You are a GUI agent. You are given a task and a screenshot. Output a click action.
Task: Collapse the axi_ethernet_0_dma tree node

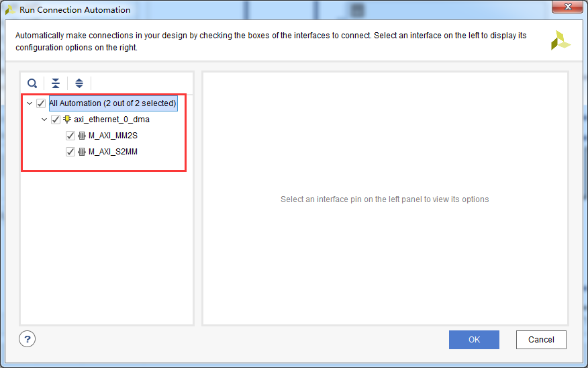click(x=44, y=120)
